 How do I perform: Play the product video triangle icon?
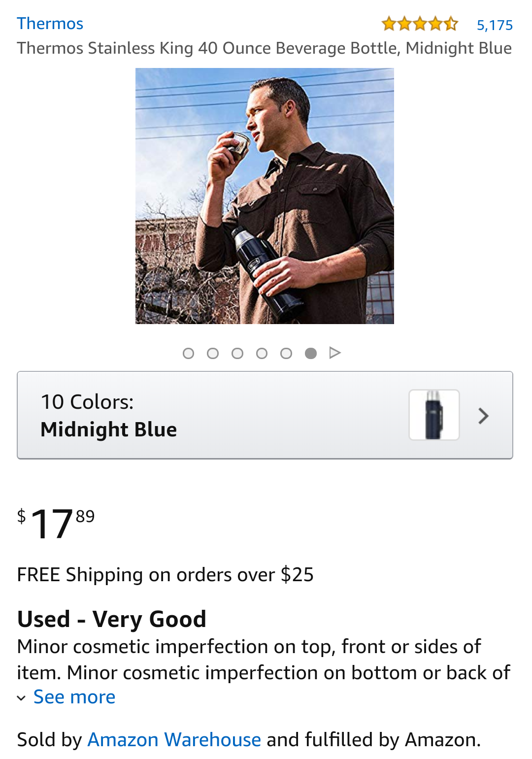coord(335,353)
